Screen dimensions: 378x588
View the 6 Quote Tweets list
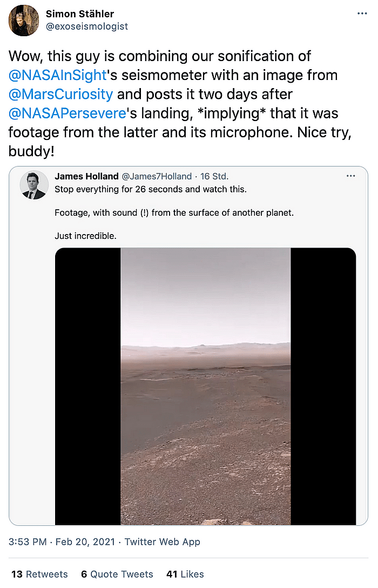click(x=117, y=574)
